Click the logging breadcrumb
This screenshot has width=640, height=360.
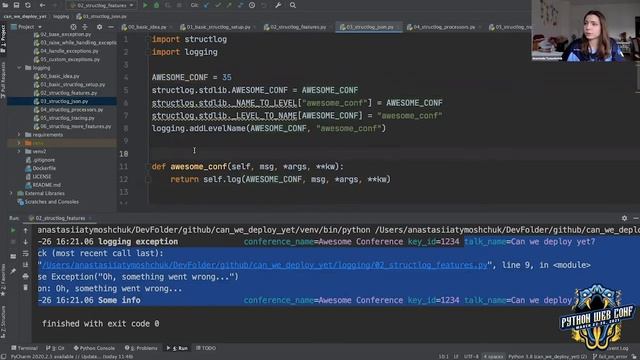click(x=61, y=17)
